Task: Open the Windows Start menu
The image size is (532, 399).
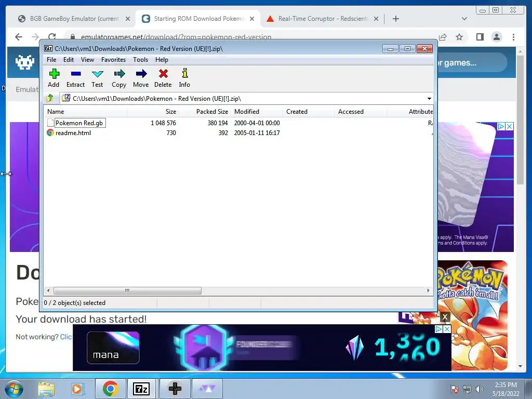Action: tap(14, 389)
